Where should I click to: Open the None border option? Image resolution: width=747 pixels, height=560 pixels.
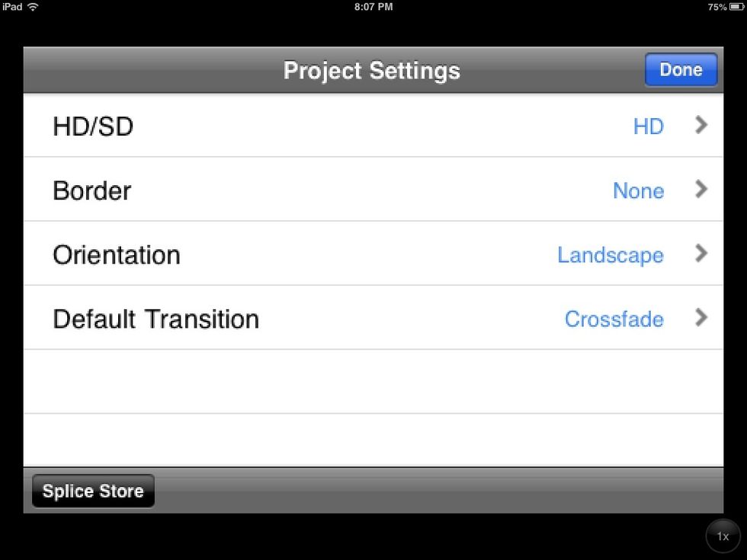638,190
